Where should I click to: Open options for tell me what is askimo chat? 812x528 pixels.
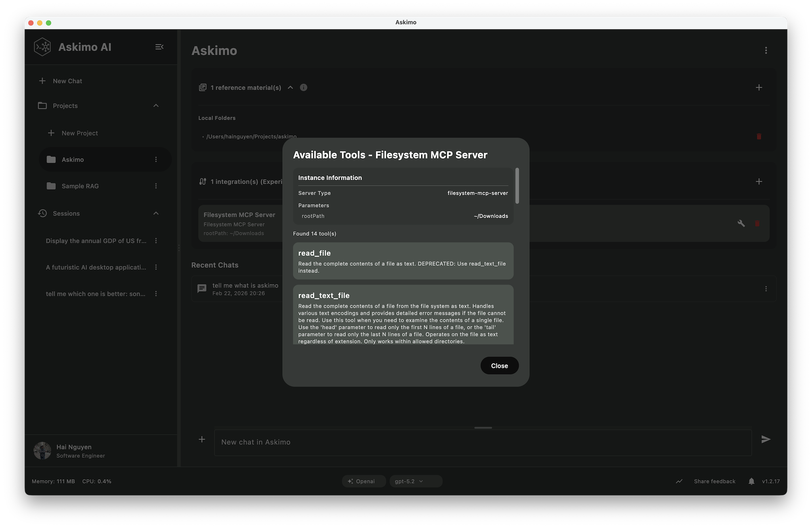[766, 289]
